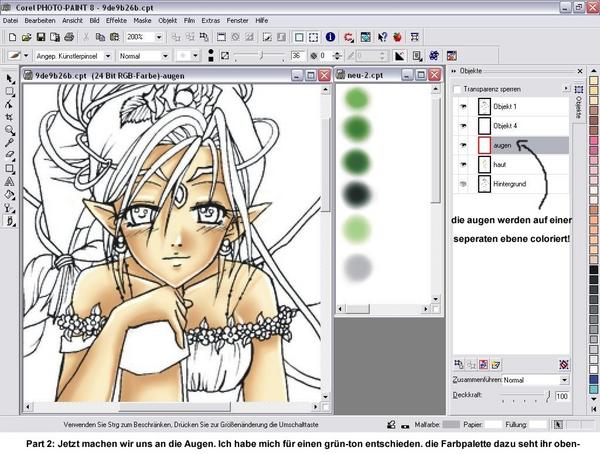
Task: Toggle the solid rectangle frame button in toolbar
Action: point(299,37)
